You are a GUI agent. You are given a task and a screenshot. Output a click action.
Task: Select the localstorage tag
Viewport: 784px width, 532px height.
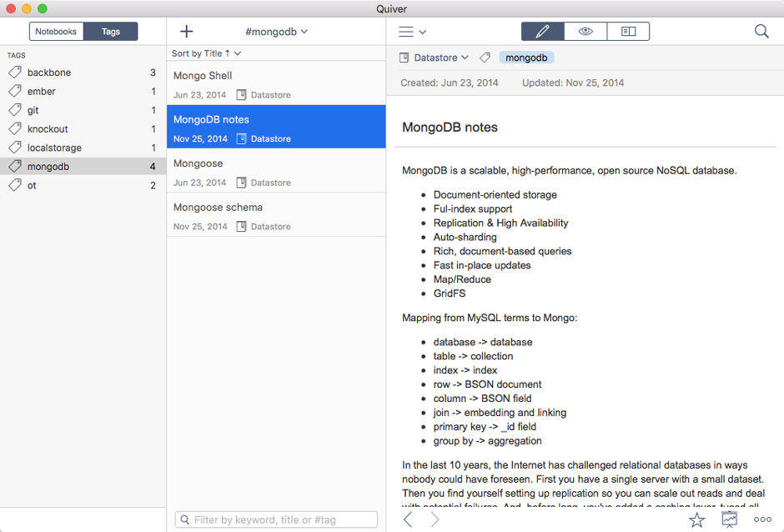(x=83, y=148)
